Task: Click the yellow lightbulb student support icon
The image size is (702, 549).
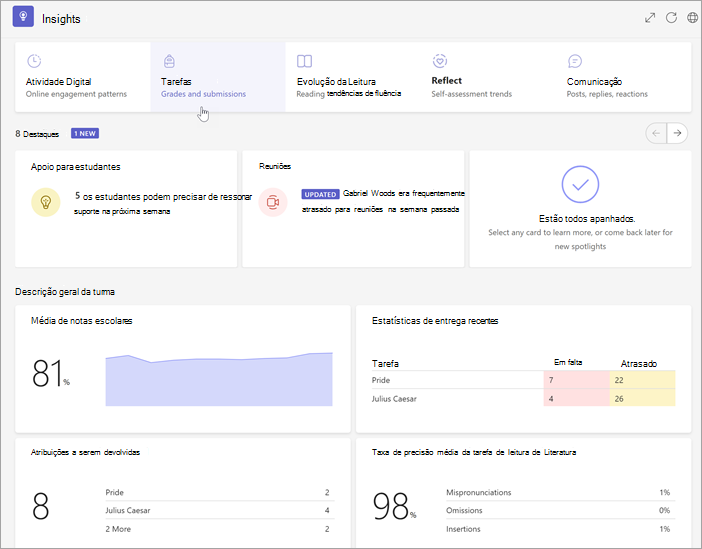Action: (x=46, y=202)
